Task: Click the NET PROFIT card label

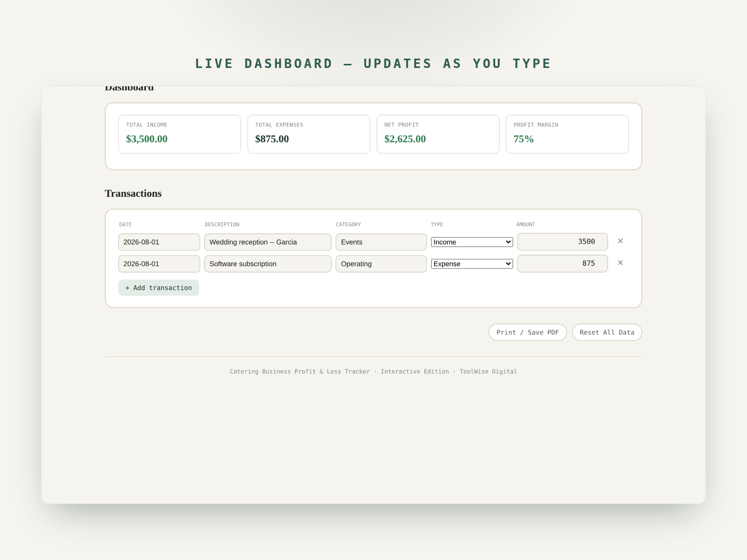Action: pyautogui.click(x=402, y=125)
